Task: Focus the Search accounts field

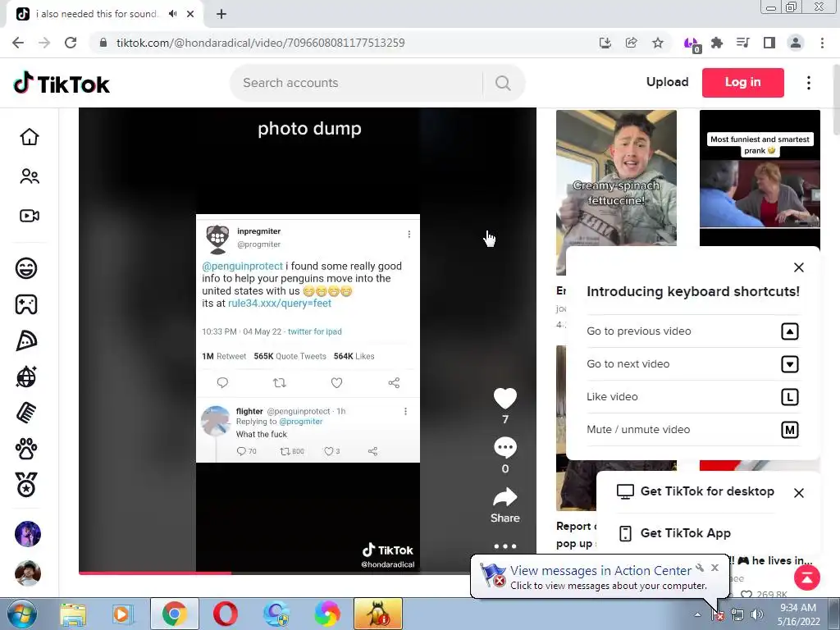Action: coord(356,83)
